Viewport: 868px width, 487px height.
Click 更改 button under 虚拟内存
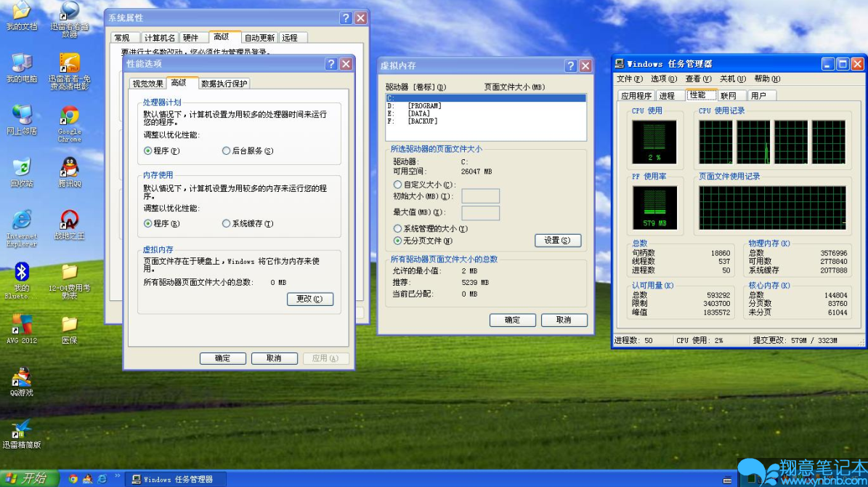click(x=310, y=299)
